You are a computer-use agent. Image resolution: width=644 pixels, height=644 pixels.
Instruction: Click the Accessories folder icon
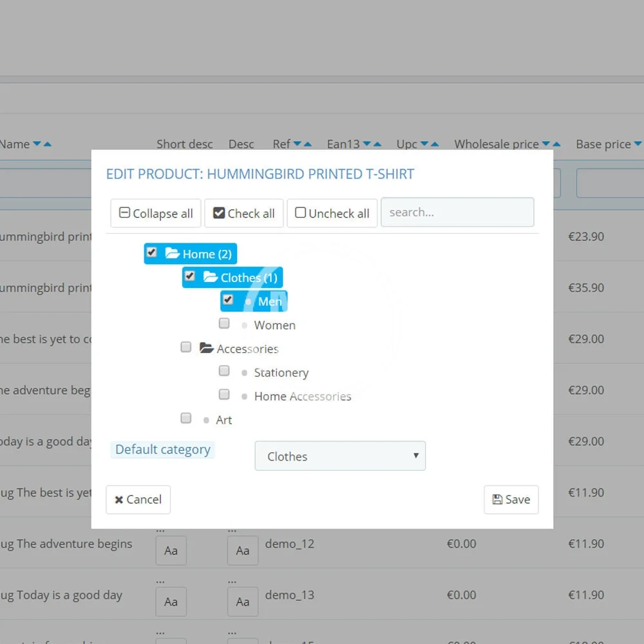206,348
